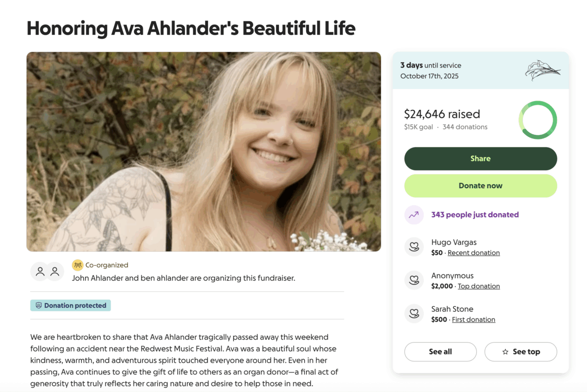Click the circular green fundraising progress ring
The image size is (587, 392).
pos(538,120)
